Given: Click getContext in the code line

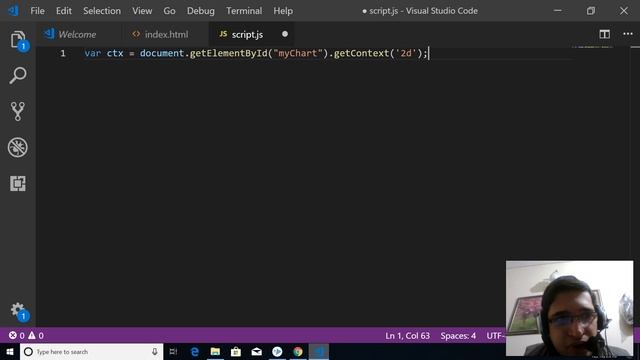Looking at the screenshot, I should (x=362, y=53).
